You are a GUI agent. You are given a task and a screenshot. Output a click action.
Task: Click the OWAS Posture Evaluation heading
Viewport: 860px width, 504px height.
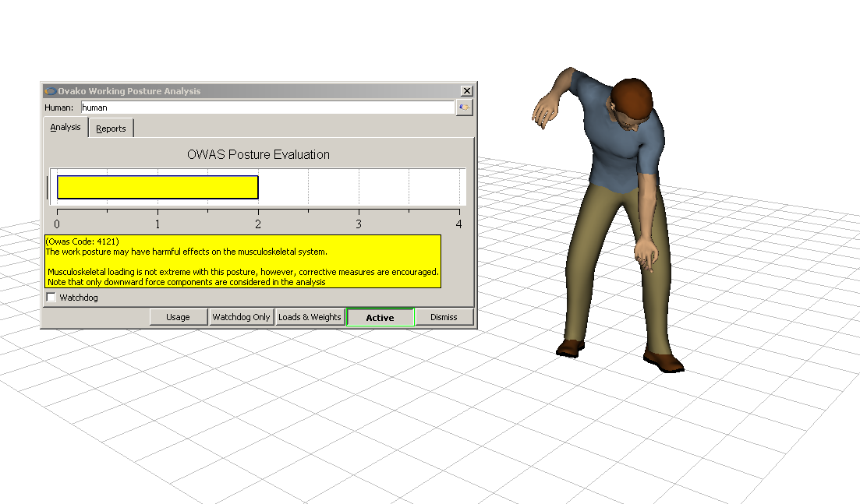tap(258, 154)
